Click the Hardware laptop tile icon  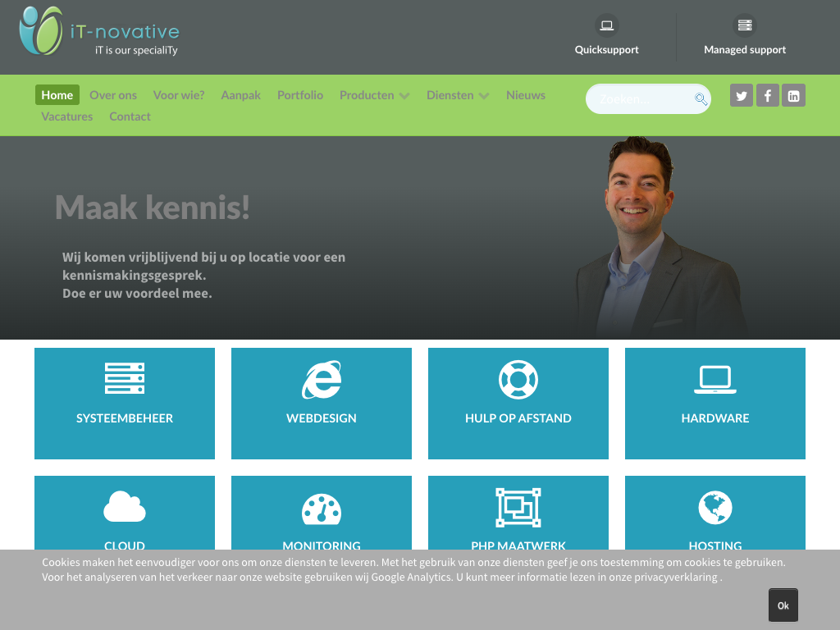click(x=715, y=380)
